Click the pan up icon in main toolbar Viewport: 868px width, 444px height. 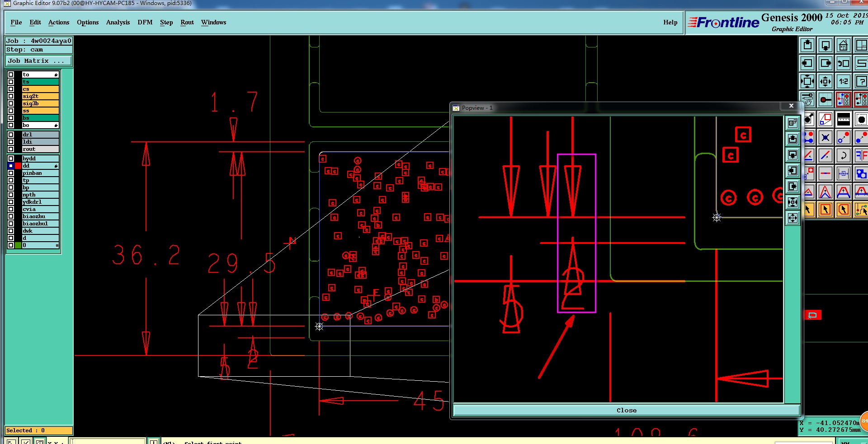click(x=807, y=45)
